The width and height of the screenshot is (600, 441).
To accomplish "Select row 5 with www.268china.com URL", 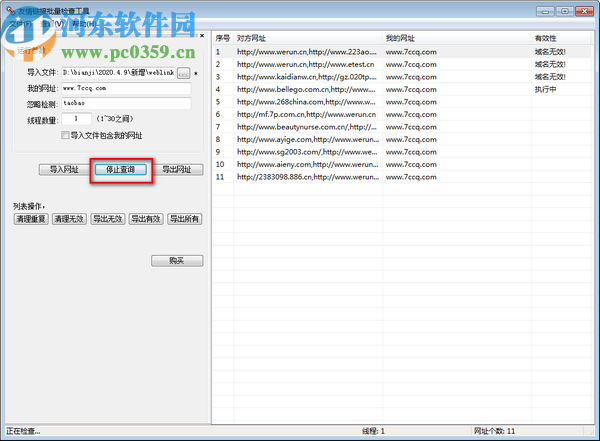I will 402,102.
